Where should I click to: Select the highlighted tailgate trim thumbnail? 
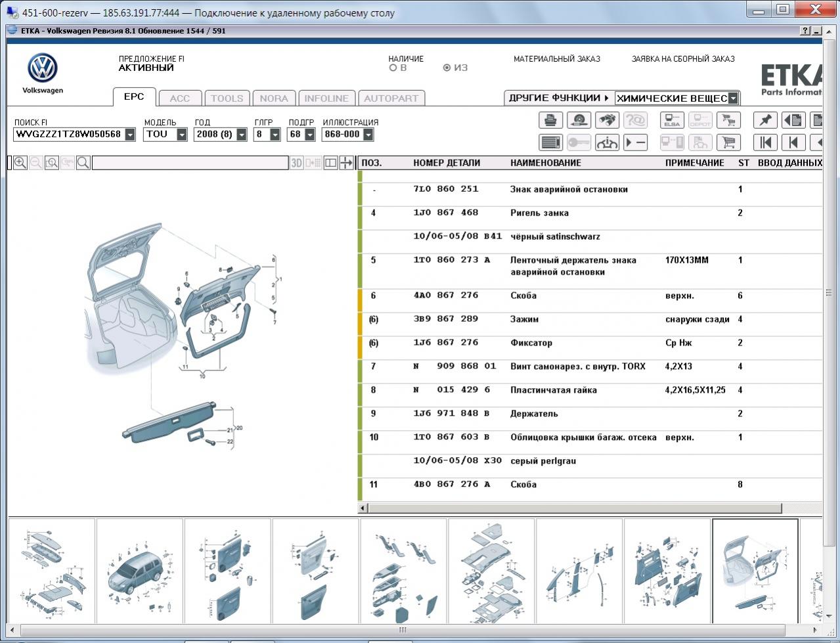[x=755, y=571]
